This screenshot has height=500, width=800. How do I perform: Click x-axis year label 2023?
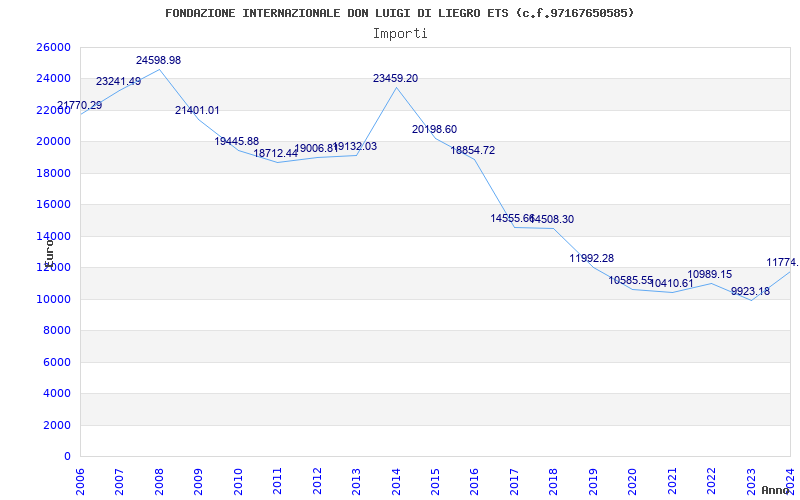[x=751, y=482]
